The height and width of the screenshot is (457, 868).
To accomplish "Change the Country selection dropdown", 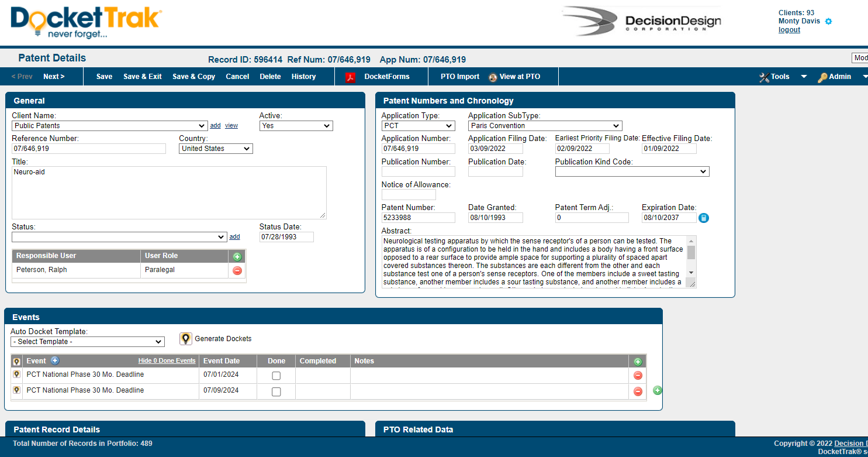I will pos(215,148).
